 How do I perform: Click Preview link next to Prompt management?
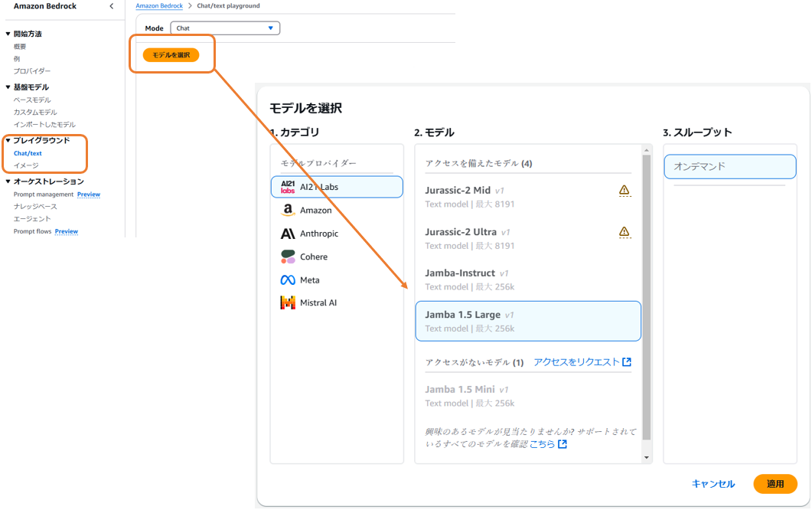coord(89,195)
